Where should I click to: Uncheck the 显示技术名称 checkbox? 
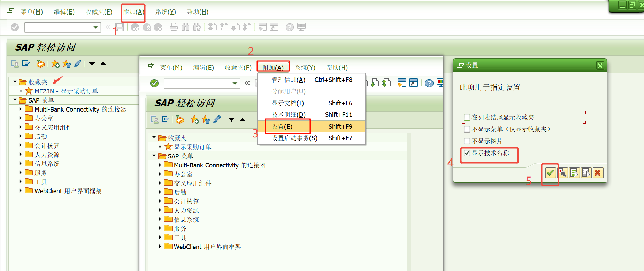click(x=467, y=153)
